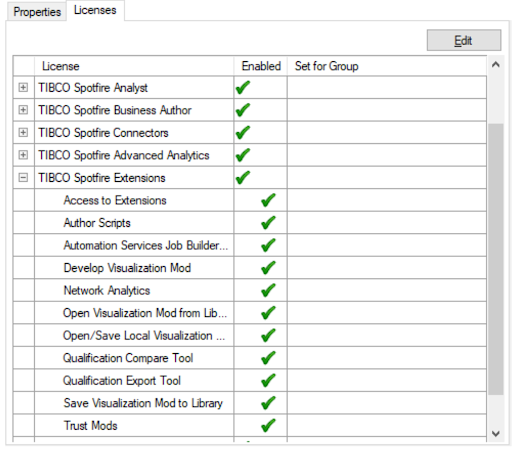Expand the TIBCO Spotfire Business Author node

23,110
